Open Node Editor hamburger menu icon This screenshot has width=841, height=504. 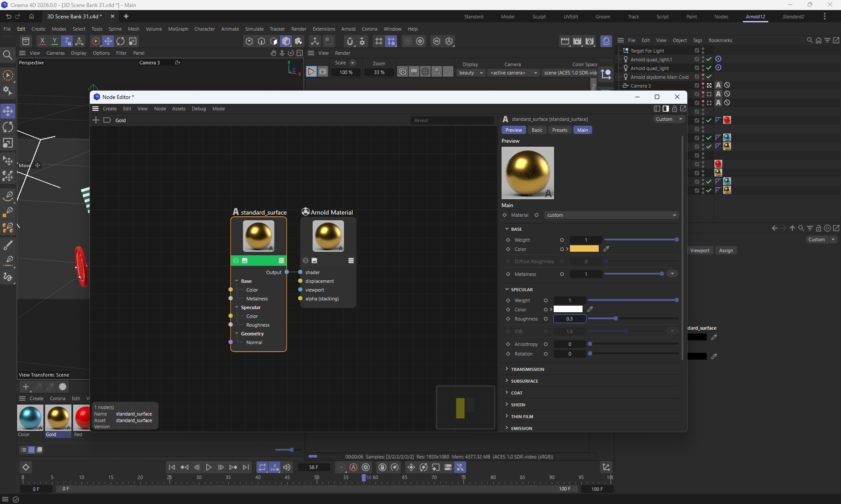pos(95,109)
